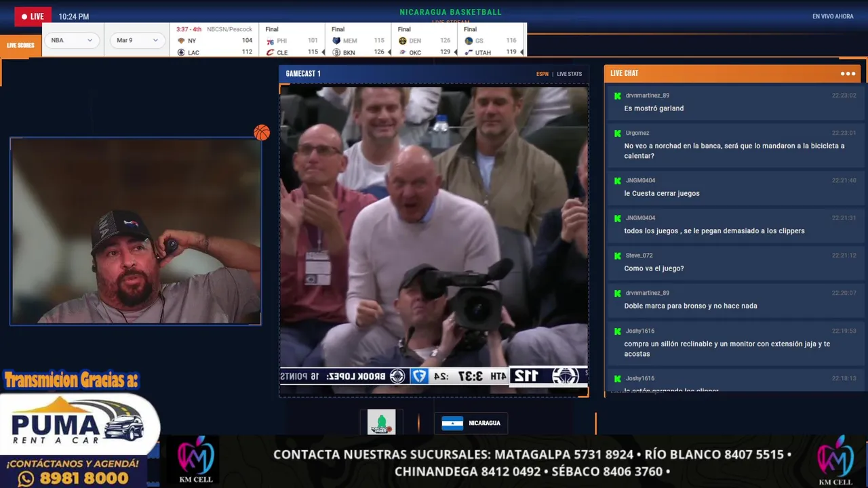Viewport: 868px width, 488px height.
Task: Open the live NY vs LAC game status
Action: point(189,29)
